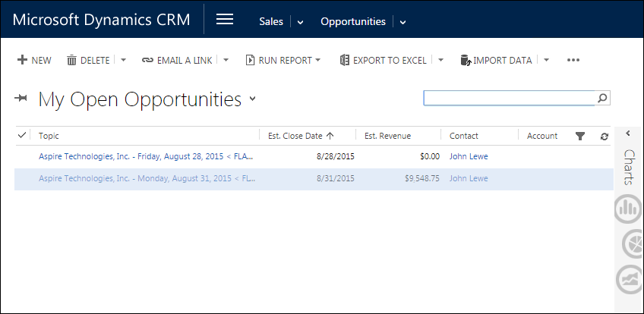The width and height of the screenshot is (644, 314).
Task: Click NEW in the command bar
Action: click(34, 60)
